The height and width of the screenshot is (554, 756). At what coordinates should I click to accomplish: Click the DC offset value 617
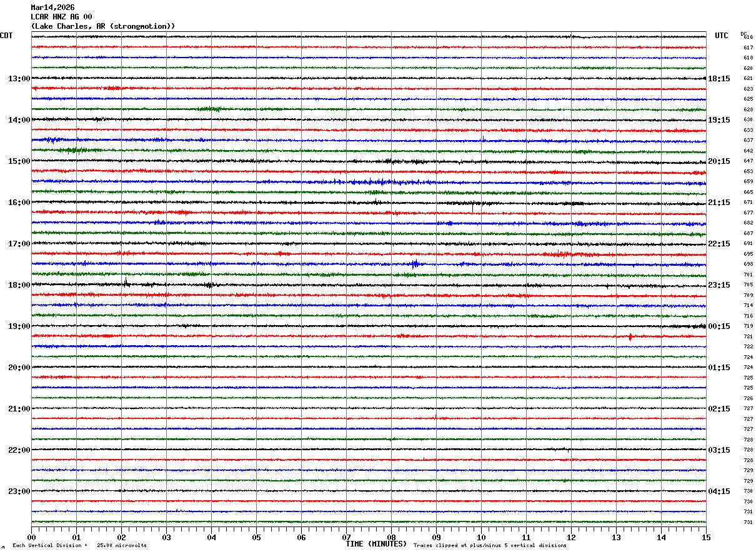pos(748,48)
